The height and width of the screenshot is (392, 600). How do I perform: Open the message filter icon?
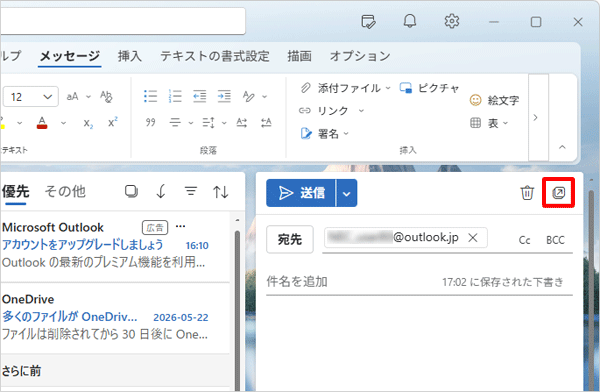pyautogui.click(x=191, y=191)
